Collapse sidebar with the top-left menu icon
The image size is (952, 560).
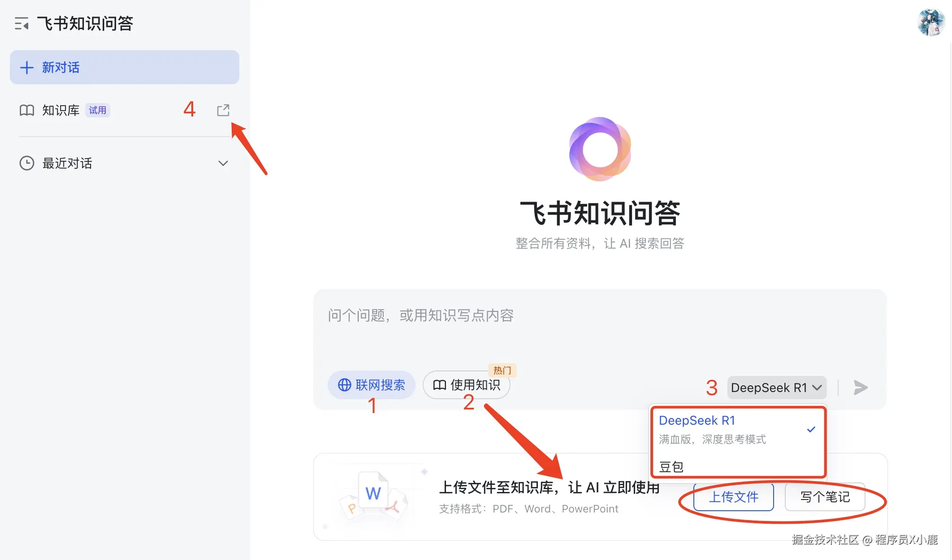coord(21,23)
